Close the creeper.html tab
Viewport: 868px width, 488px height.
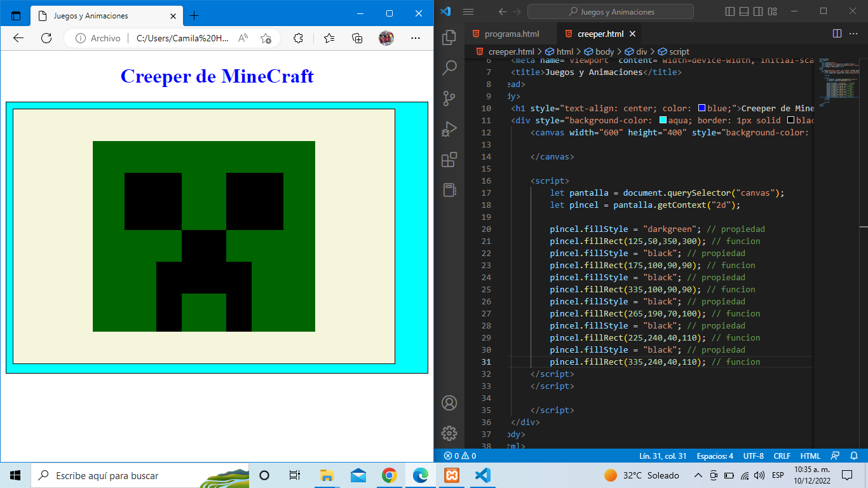[632, 34]
